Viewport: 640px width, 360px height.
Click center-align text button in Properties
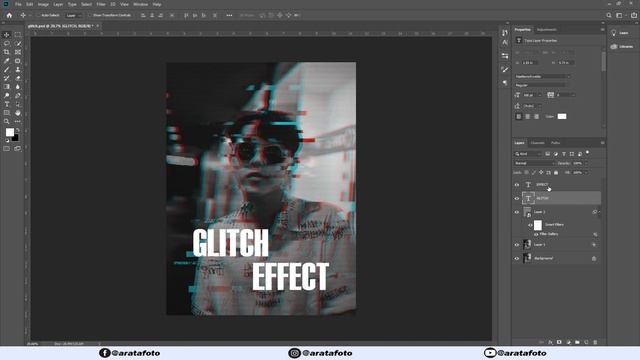527,117
